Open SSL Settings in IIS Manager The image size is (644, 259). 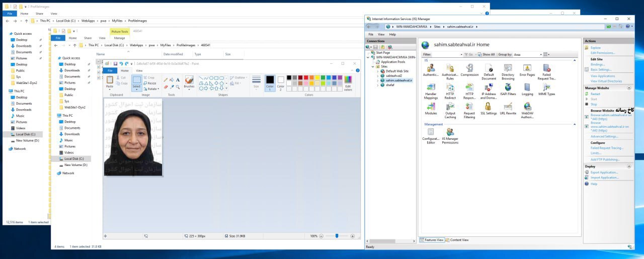(x=489, y=109)
